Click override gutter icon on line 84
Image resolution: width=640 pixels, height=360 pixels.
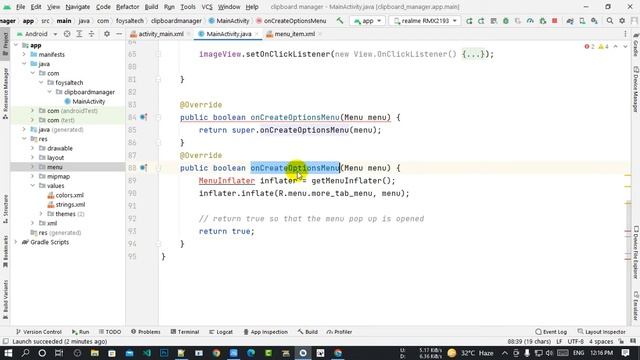[143, 117]
